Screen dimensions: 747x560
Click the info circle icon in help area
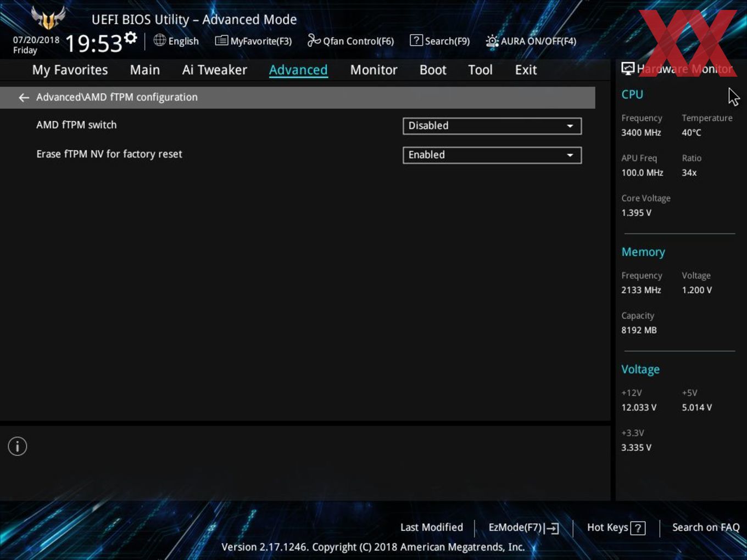coord(18,446)
